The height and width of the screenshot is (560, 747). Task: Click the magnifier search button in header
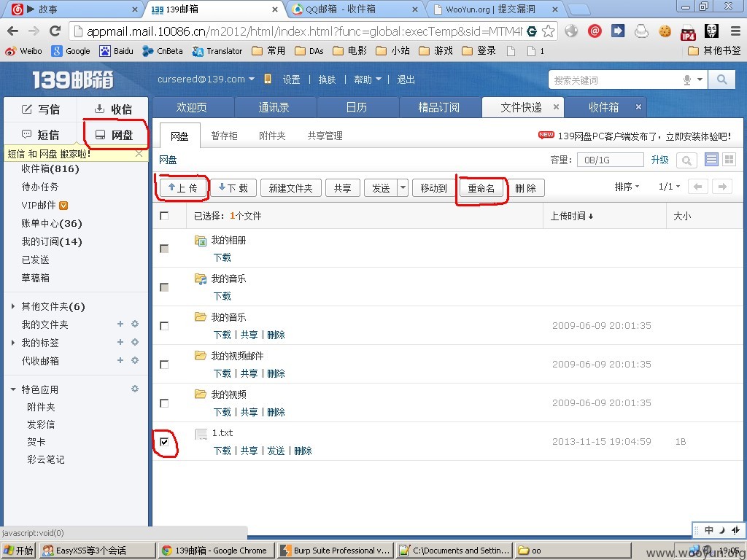[721, 79]
